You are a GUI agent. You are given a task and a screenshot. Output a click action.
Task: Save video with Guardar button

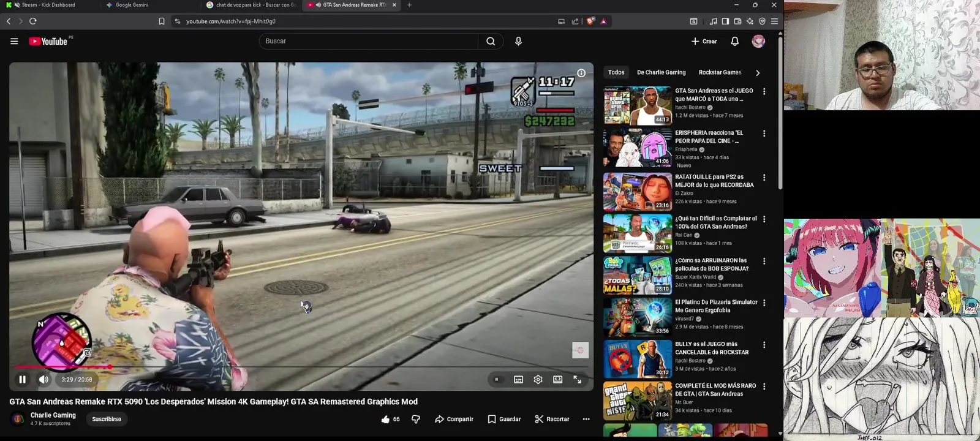[x=504, y=419]
